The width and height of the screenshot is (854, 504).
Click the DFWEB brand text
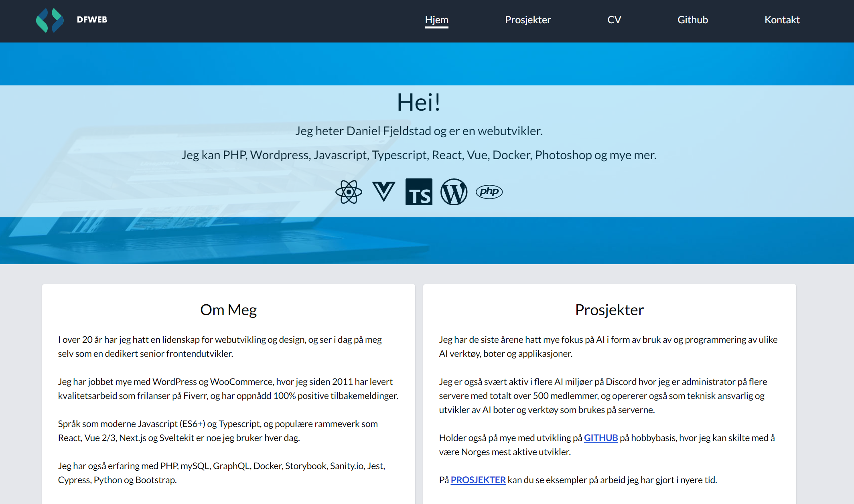click(x=92, y=20)
